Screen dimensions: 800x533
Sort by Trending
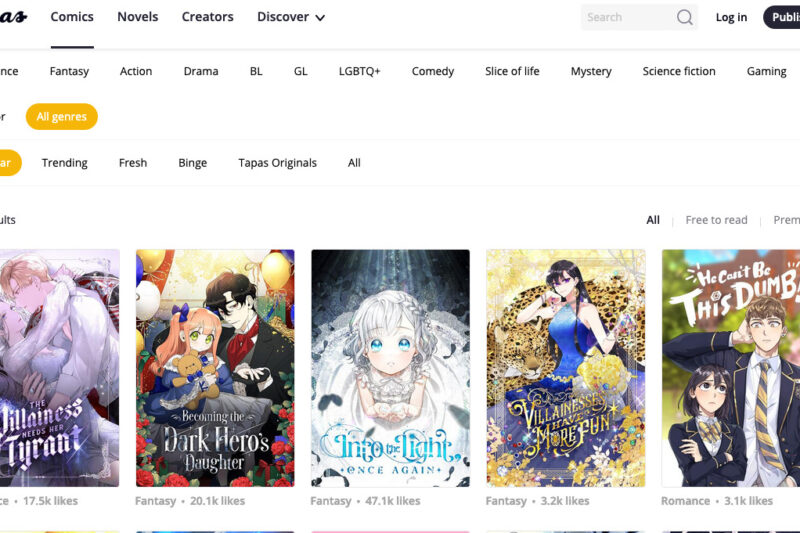pos(65,163)
